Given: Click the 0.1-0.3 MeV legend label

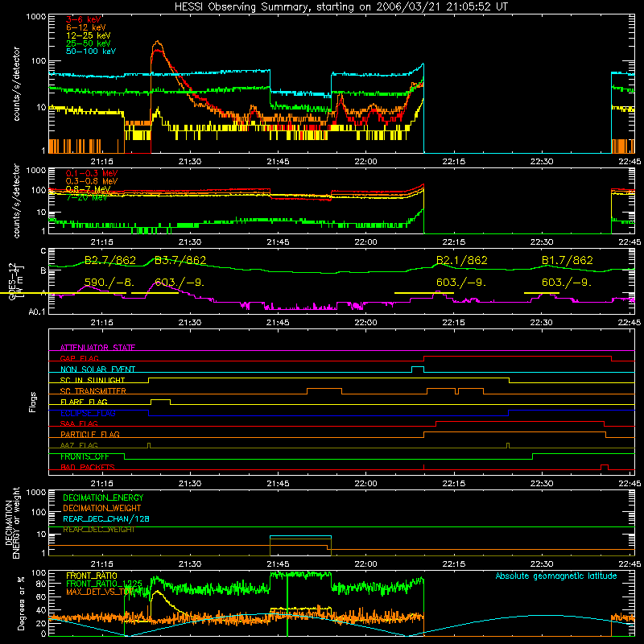Looking at the screenshot, I should click(91, 173).
